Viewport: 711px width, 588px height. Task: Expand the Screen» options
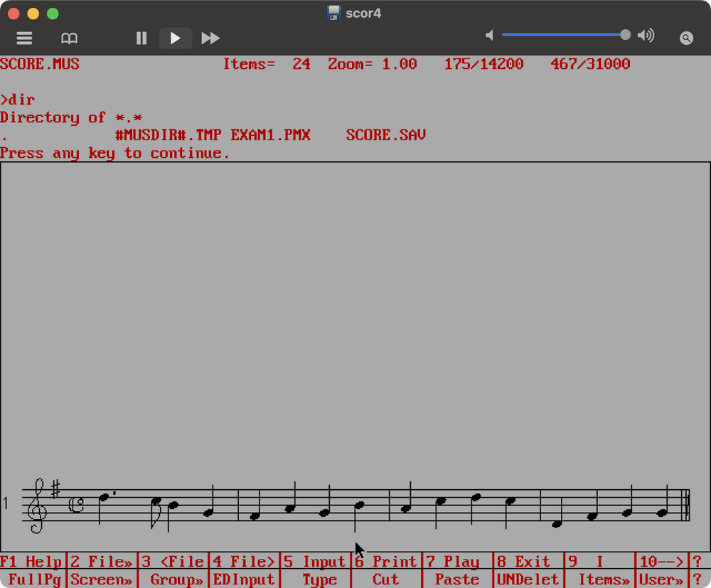tap(102, 579)
